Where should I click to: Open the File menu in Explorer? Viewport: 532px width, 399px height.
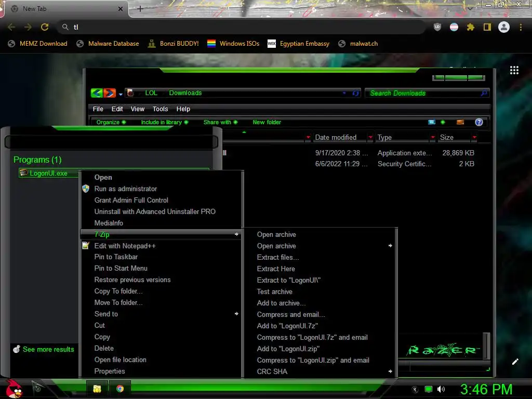click(x=98, y=109)
